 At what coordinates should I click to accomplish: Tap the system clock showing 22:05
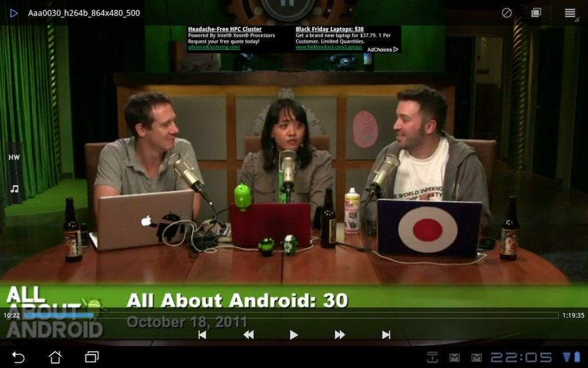tap(521, 357)
